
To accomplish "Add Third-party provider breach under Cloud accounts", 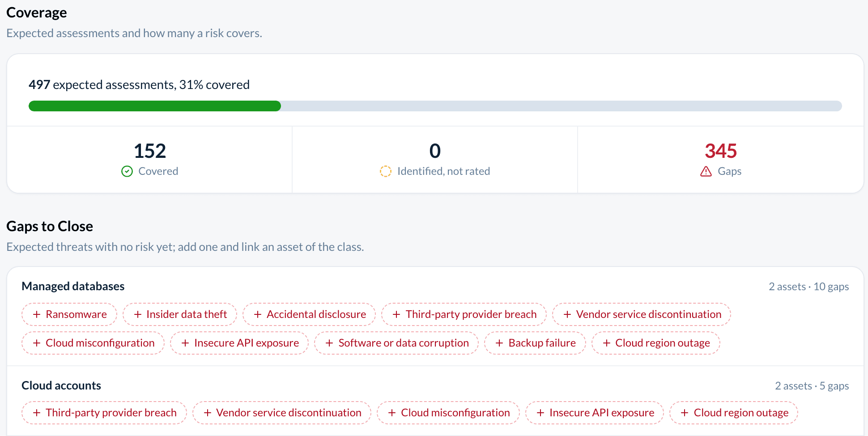I will coord(104,413).
